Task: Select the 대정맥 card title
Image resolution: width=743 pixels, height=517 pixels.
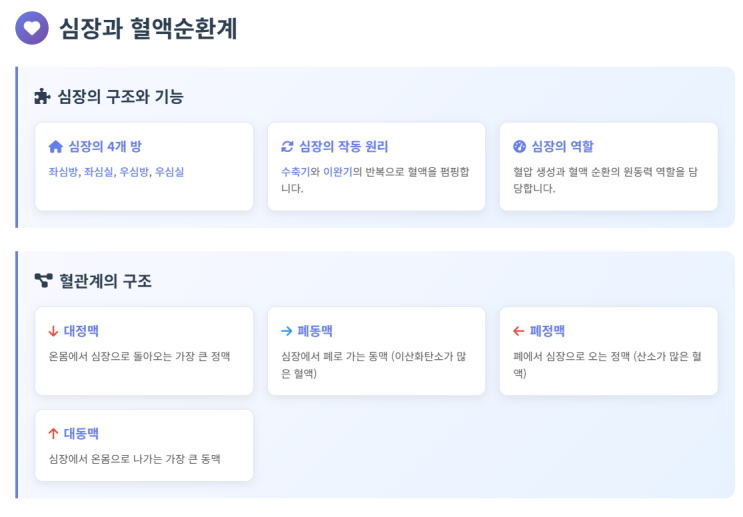Action: click(81, 331)
